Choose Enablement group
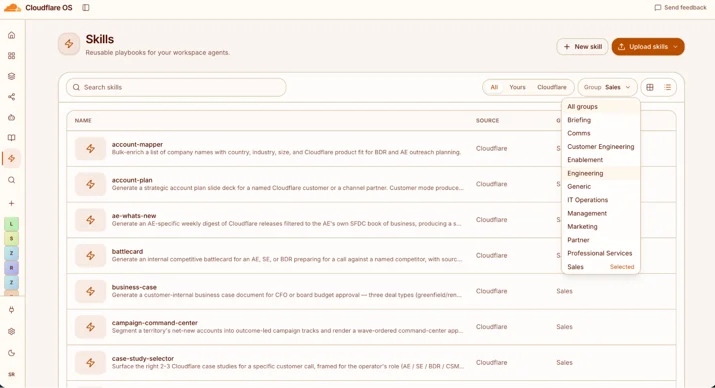This screenshot has height=388, width=715. point(601,160)
